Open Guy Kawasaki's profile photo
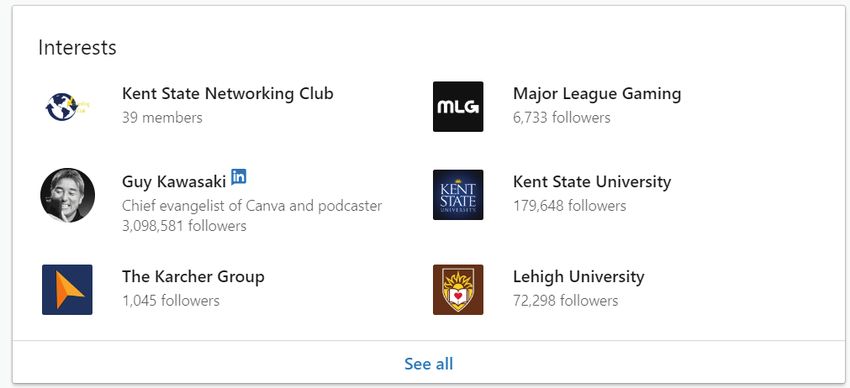 pyautogui.click(x=67, y=195)
